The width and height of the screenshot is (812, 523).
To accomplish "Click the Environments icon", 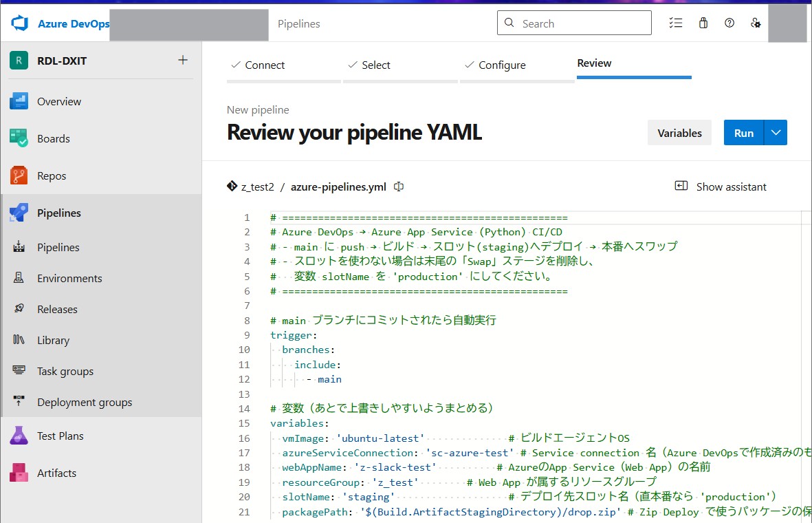I will pyautogui.click(x=19, y=278).
